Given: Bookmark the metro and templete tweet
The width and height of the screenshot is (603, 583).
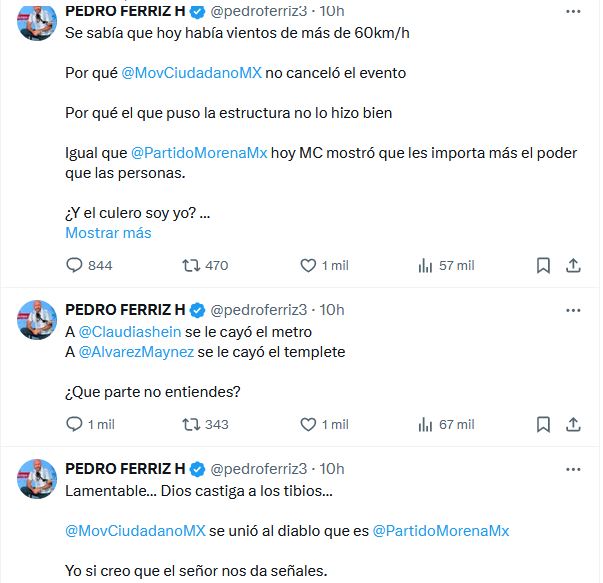Looking at the screenshot, I should pyautogui.click(x=543, y=424).
